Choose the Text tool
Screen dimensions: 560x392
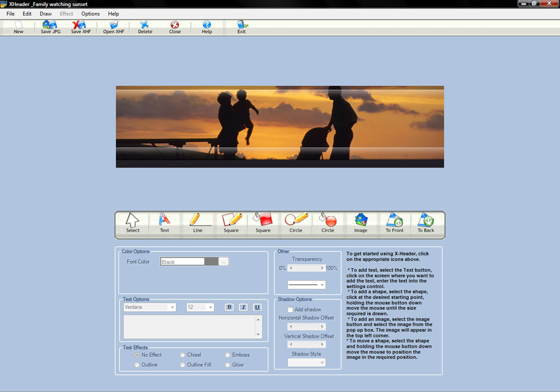pos(164,223)
